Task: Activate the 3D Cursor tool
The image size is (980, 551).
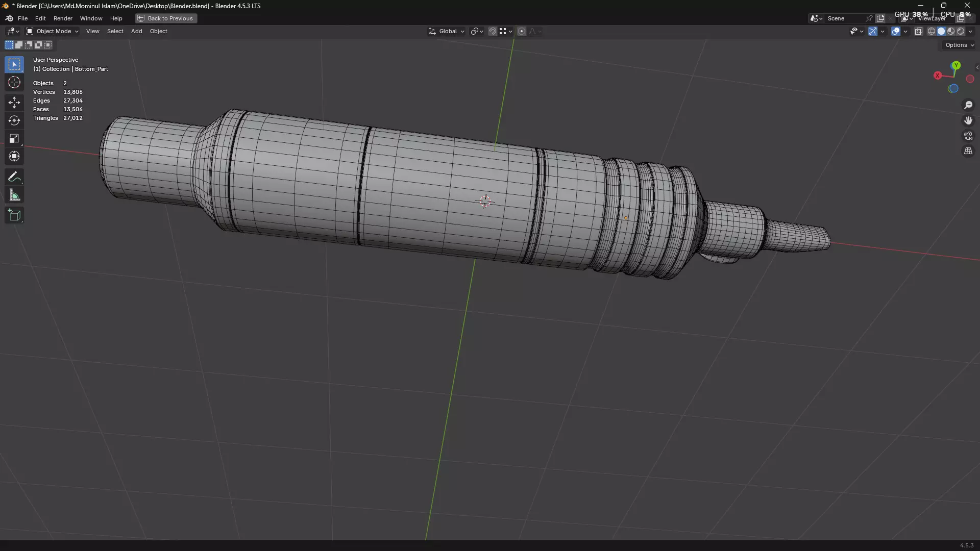Action: [14, 82]
